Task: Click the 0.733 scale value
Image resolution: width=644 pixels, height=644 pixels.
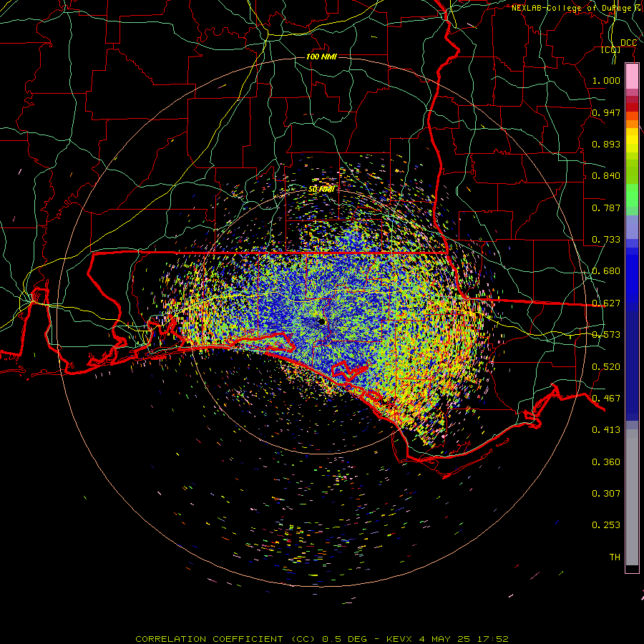Action: point(606,240)
